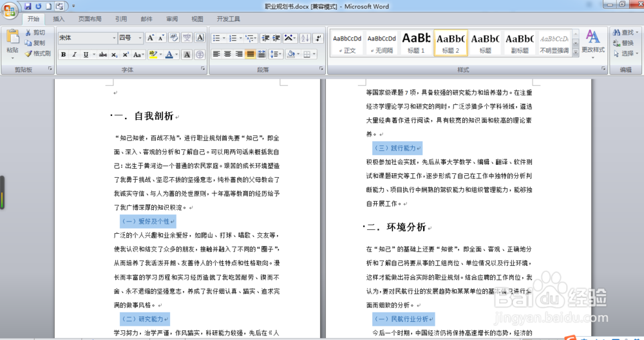Viewport: 644px width, 340px height.
Task: Open 更改样式 change styles menu
Action: (592, 44)
